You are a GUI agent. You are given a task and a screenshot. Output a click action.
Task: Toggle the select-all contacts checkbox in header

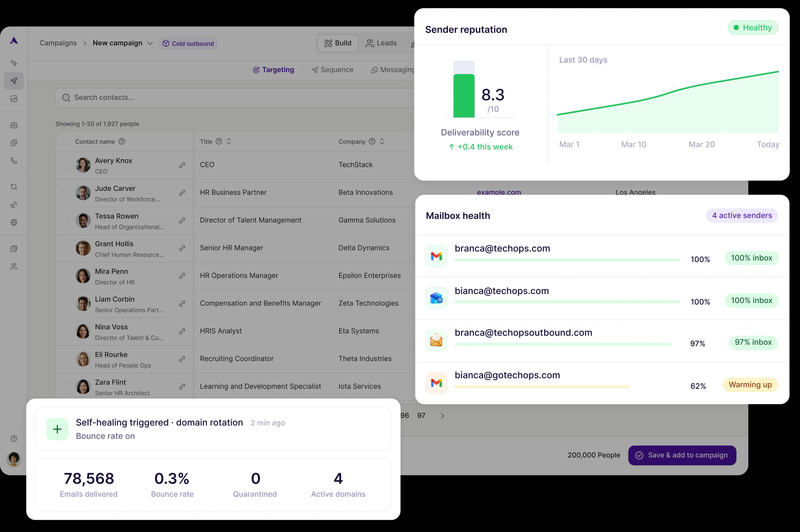coord(65,141)
